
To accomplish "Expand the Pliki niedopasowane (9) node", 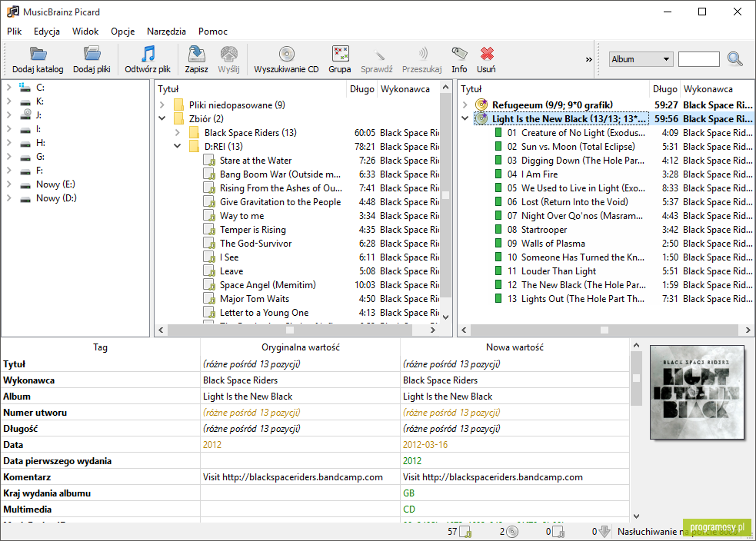I will tap(162, 105).
